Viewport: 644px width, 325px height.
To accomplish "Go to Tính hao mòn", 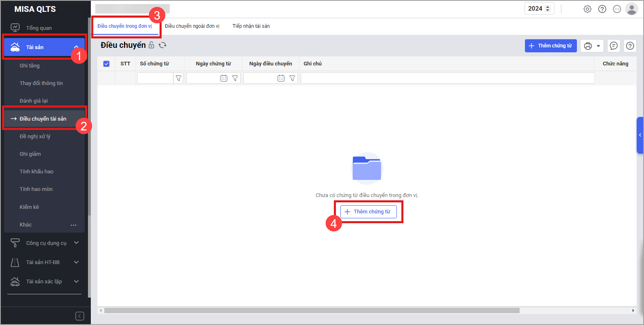I will pyautogui.click(x=36, y=189).
